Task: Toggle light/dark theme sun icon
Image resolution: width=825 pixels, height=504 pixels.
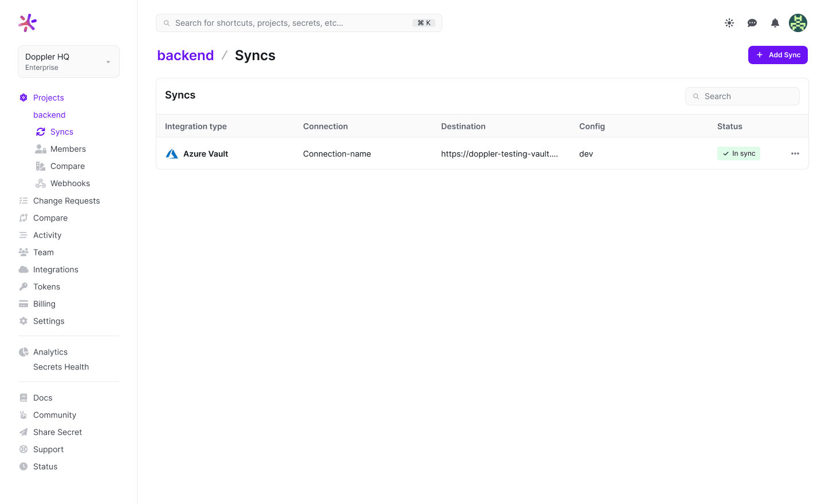Action: point(729,23)
